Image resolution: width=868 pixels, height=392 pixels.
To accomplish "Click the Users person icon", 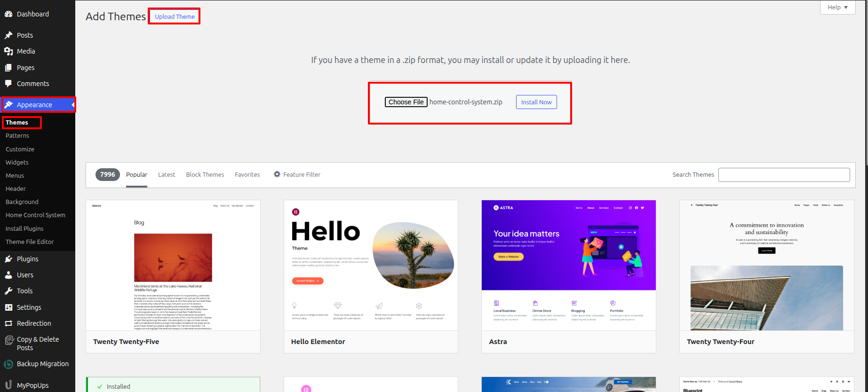I will (8, 275).
